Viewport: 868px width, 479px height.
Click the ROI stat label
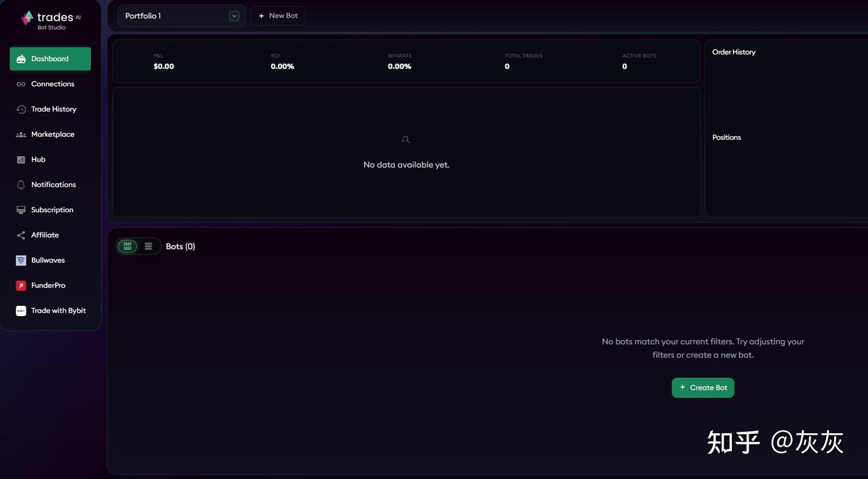275,56
